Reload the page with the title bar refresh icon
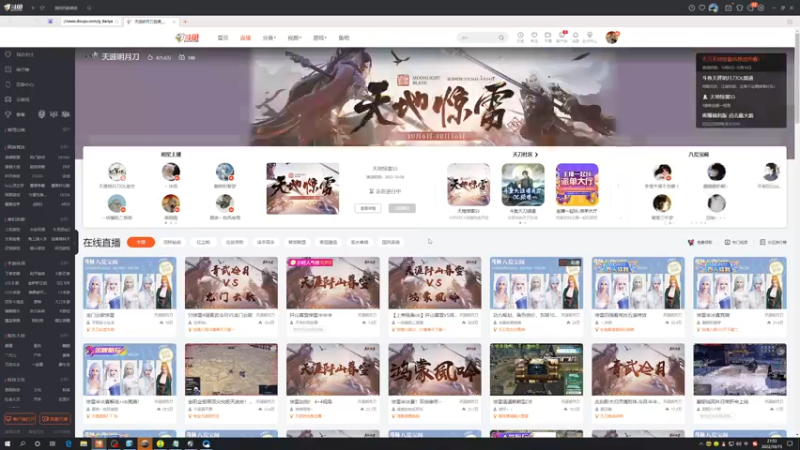The width and height of the screenshot is (800, 450). 42,8
